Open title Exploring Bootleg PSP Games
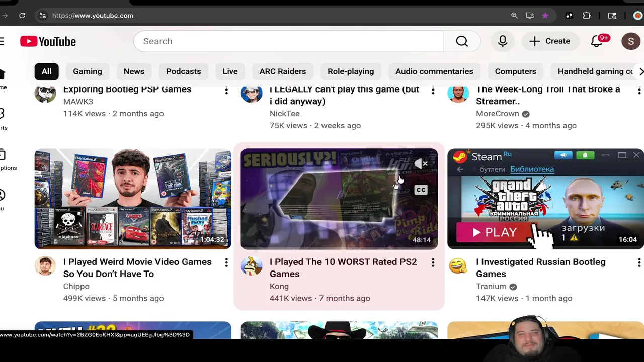 127,89
